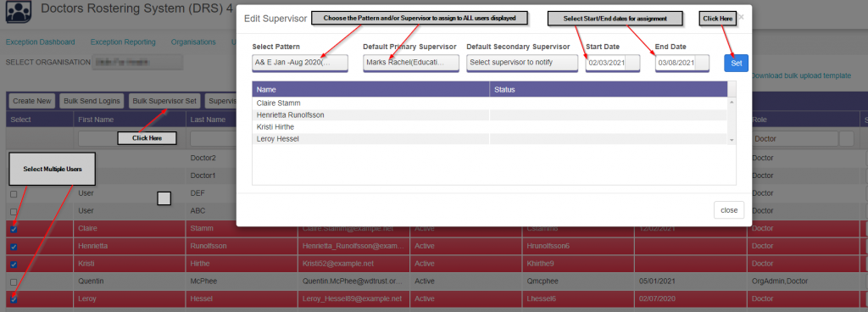
Task: Click the Khirthe9 username cell
Action: pyautogui.click(x=577, y=264)
